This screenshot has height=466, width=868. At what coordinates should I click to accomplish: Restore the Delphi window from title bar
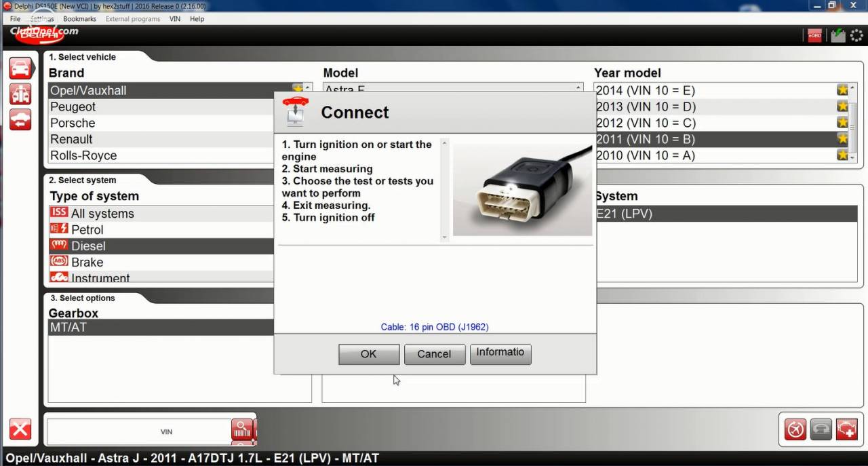[x=831, y=5]
